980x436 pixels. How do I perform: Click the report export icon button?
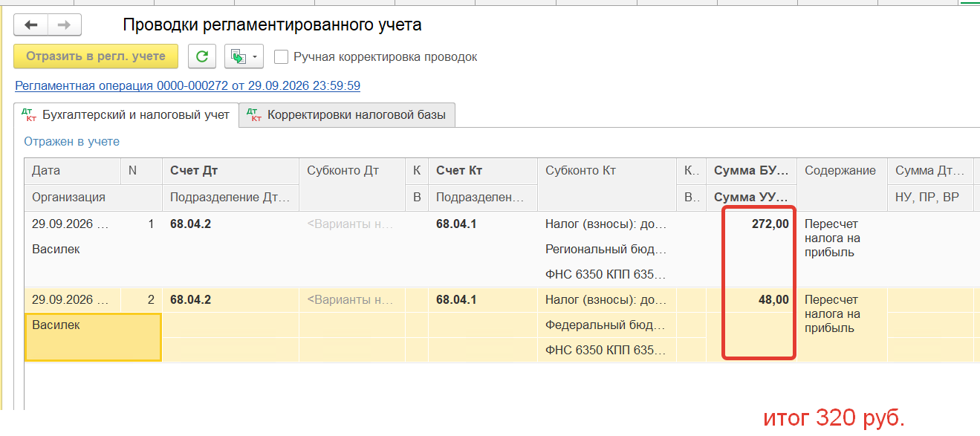click(238, 56)
